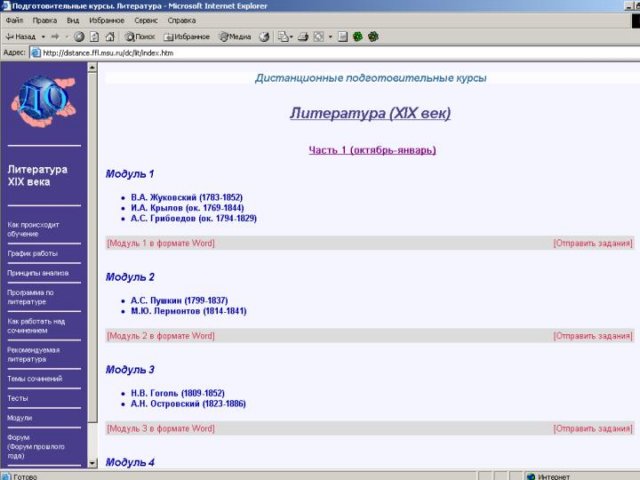
Task: Click Internet Explorer title bar icon
Action: point(6,6)
